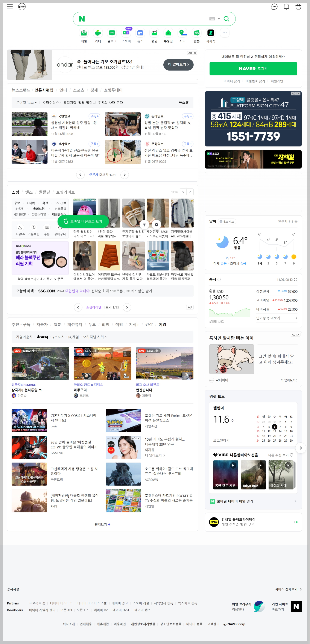Switch to 스포츠 news tab
Viewport: 310px width, 644px height.
(79, 90)
